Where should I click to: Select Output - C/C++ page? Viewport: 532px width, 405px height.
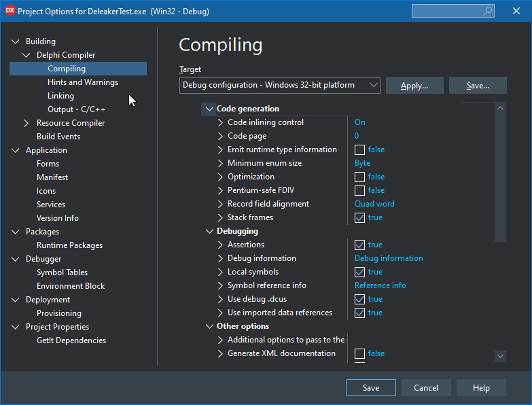[x=76, y=109]
